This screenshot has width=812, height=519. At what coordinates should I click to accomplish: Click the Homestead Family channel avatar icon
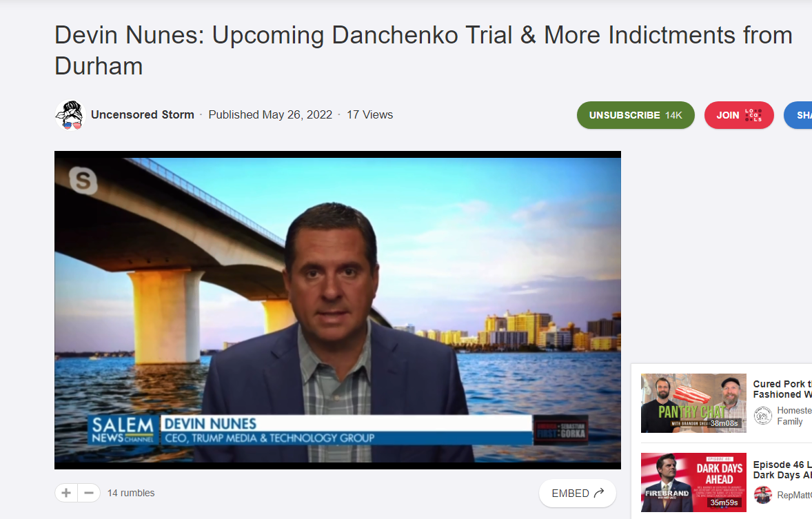(763, 416)
